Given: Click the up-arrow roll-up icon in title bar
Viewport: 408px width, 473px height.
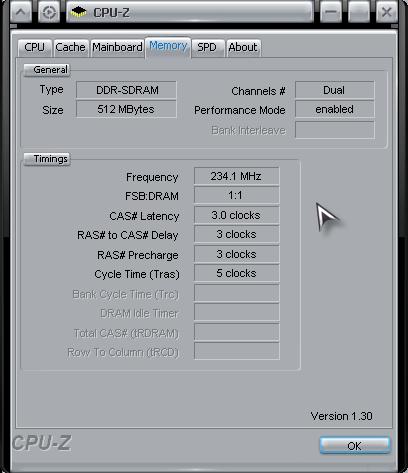Looking at the screenshot, I should [21, 12].
